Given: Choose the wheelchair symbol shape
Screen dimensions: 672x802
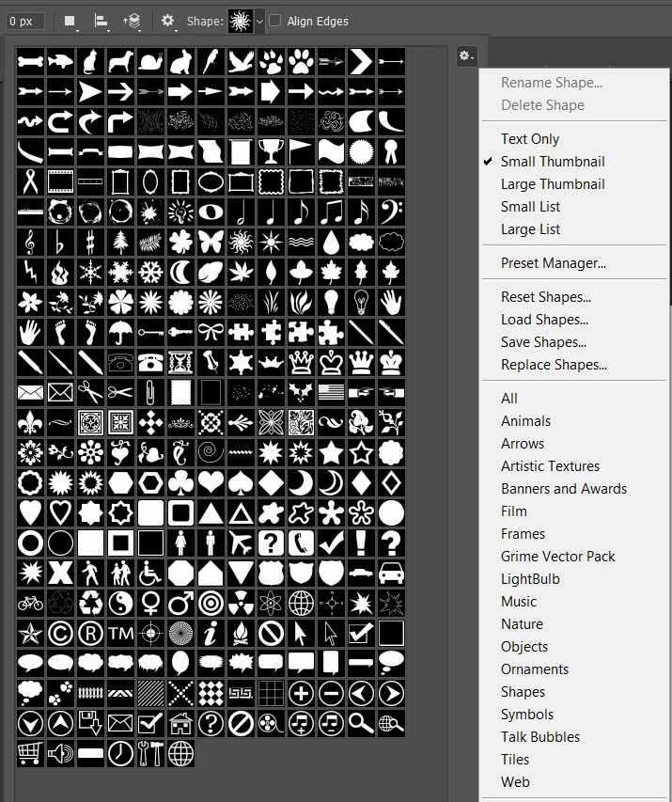Looking at the screenshot, I should [151, 573].
